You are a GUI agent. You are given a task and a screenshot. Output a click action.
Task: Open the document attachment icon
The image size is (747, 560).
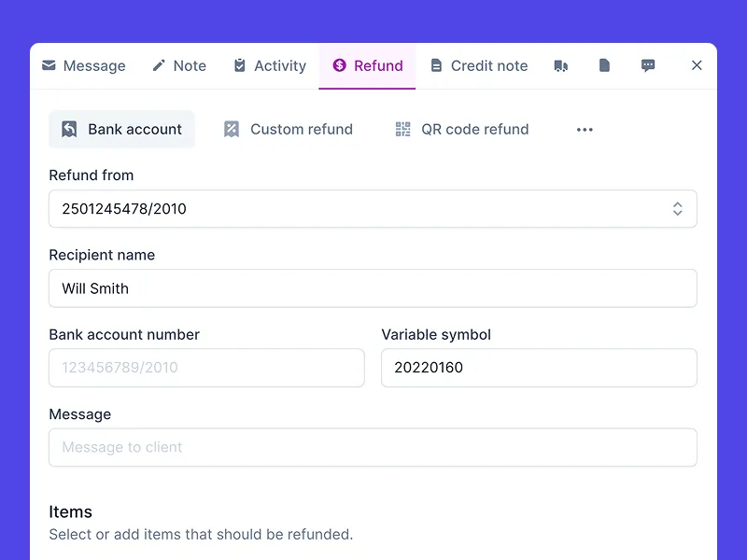coord(604,65)
